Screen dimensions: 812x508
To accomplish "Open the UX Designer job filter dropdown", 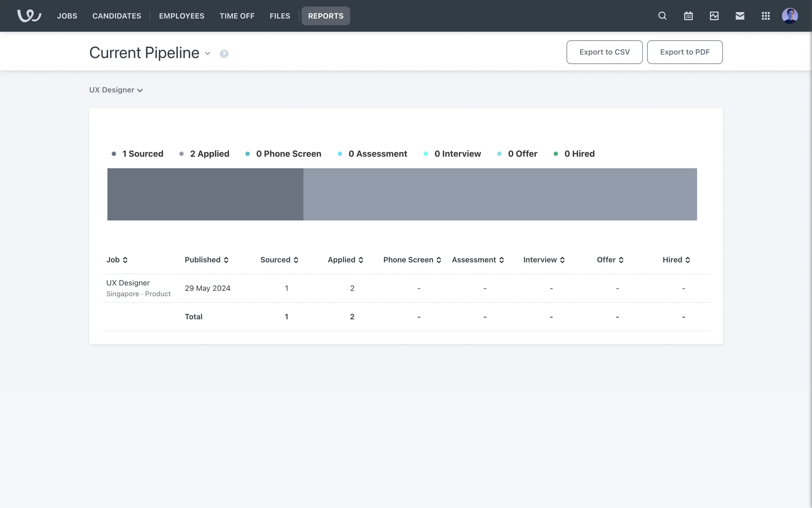I will click(x=116, y=90).
